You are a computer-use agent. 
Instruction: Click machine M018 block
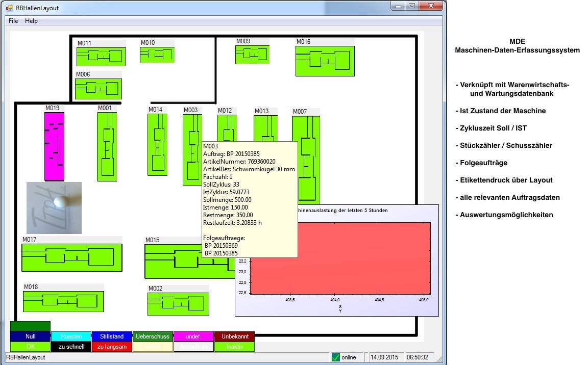click(63, 301)
